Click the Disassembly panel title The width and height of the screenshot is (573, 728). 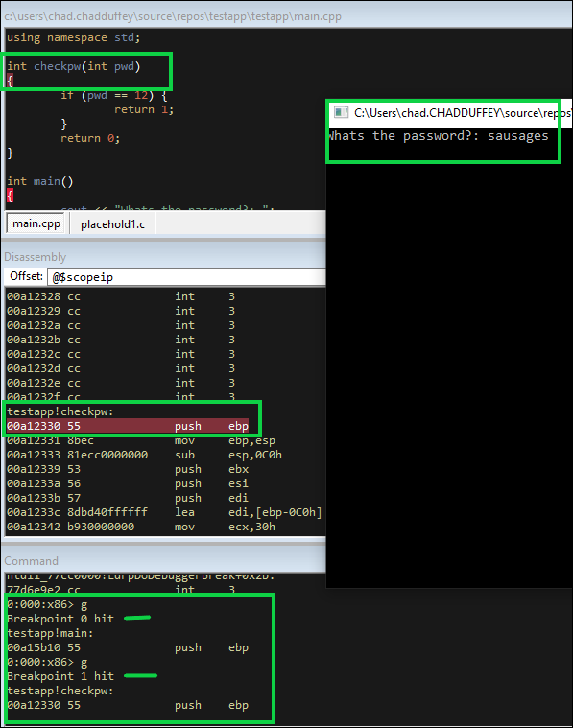tap(36, 257)
